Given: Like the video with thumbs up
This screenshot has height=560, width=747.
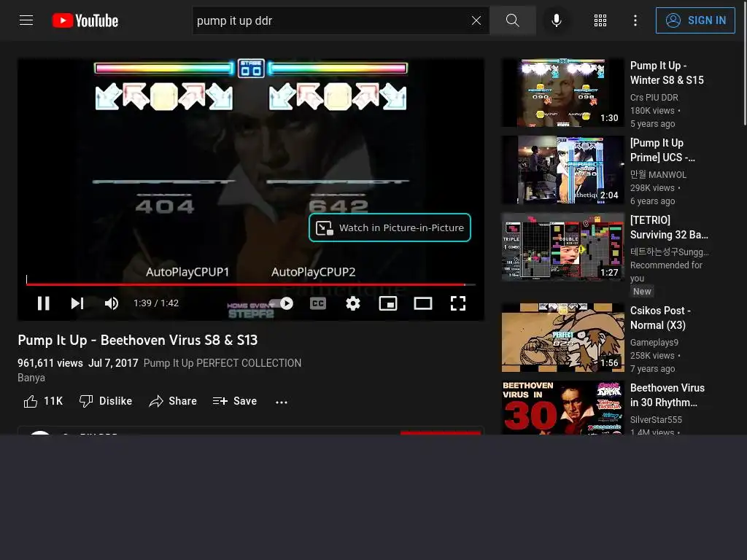Looking at the screenshot, I should (43, 402).
